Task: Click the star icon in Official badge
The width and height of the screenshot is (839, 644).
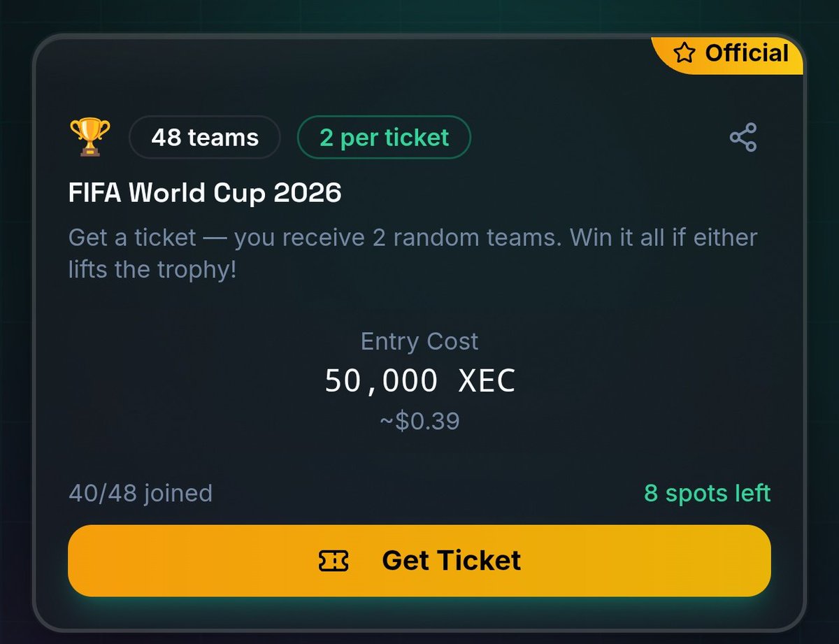Action: tap(684, 53)
